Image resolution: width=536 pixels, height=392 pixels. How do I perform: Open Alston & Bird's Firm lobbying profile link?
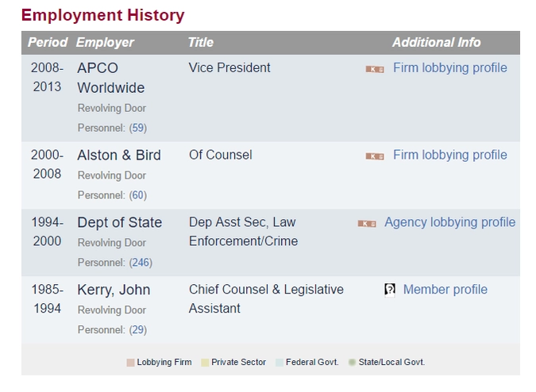[x=449, y=156]
